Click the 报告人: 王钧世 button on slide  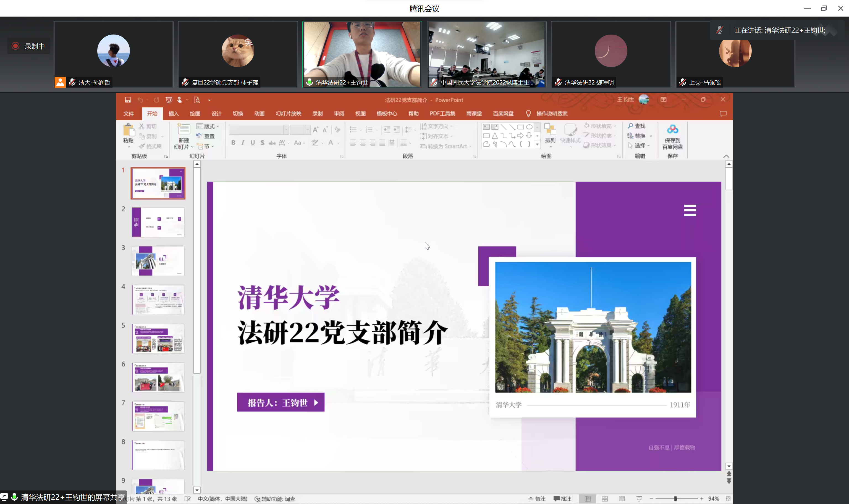click(x=281, y=402)
